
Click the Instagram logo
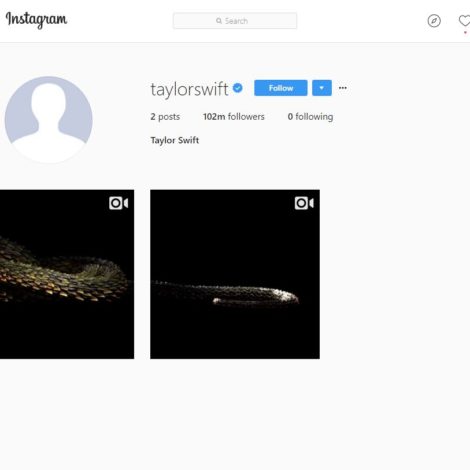(36, 20)
